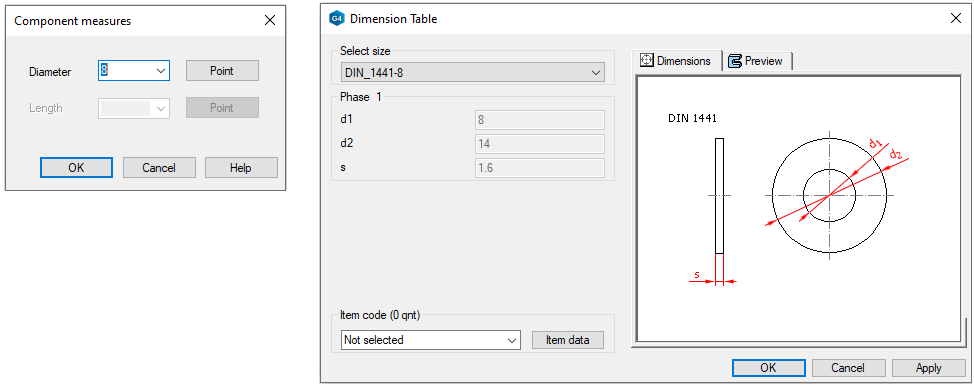Open Help in Component measures dialog
Screen dimensions: 974x387
pyautogui.click(x=241, y=168)
